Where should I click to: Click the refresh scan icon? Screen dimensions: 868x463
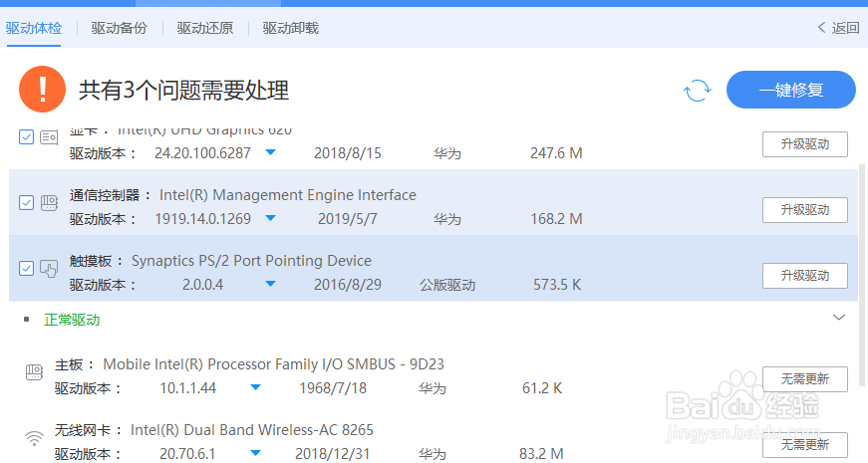pyautogui.click(x=697, y=91)
